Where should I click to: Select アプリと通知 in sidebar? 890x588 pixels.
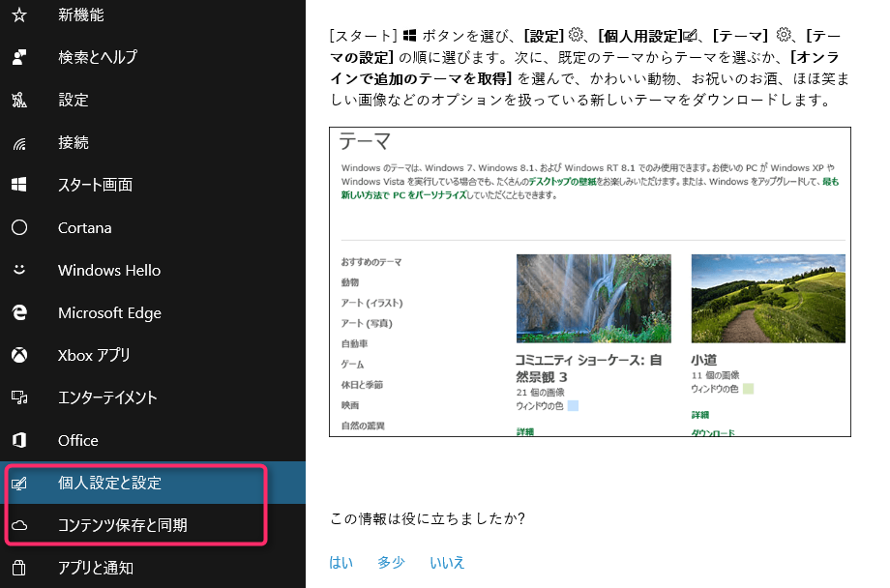(96, 568)
